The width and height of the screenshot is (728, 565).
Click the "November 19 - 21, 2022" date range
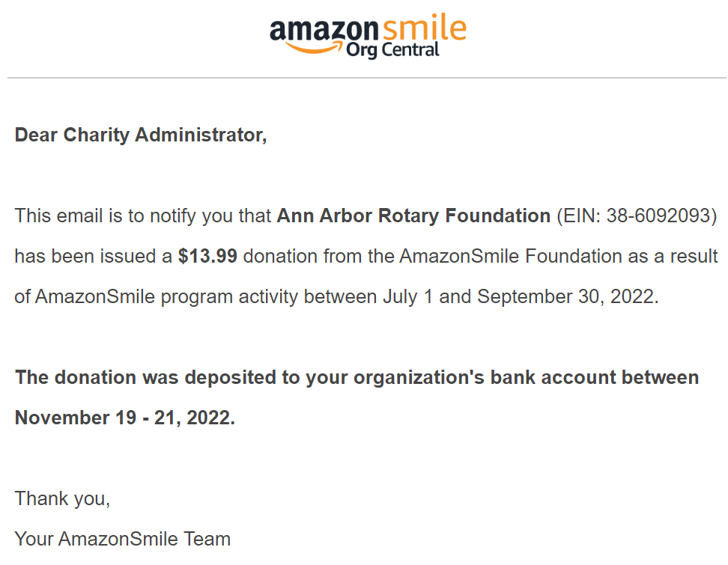(x=124, y=418)
